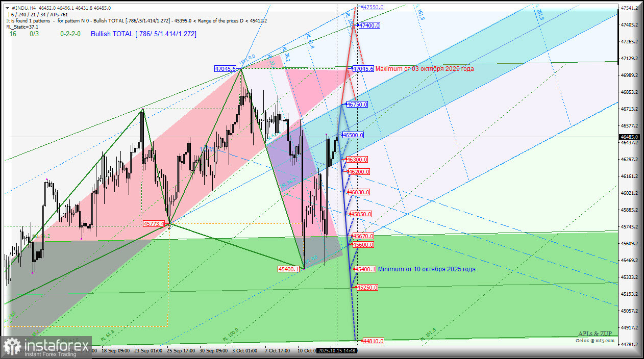Click the 45400.1 label beside Minimum text

(x=365, y=269)
